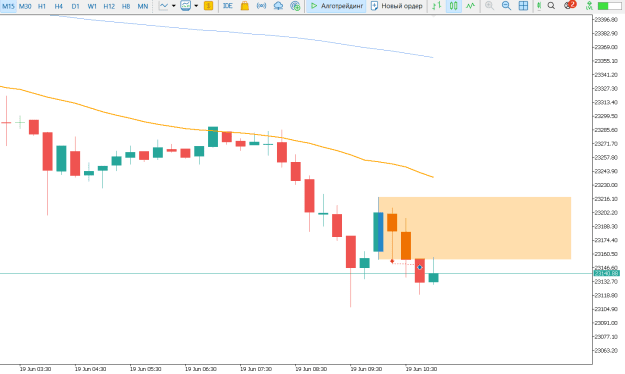Open the IDE MetaEditor
625x374 pixels.
click(228, 6)
